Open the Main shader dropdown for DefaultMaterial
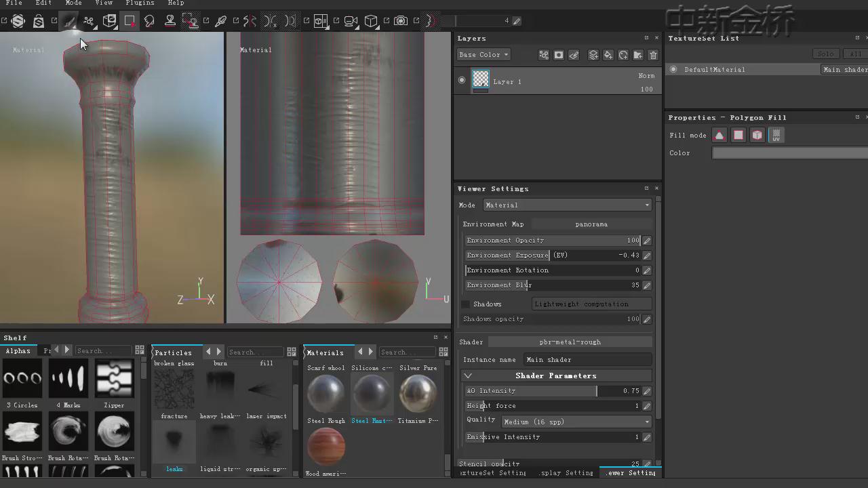Image resolution: width=868 pixels, height=488 pixels. click(x=844, y=69)
